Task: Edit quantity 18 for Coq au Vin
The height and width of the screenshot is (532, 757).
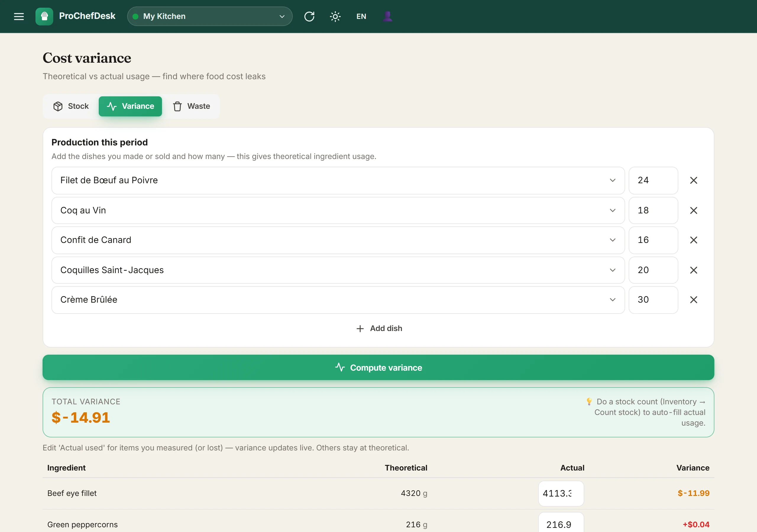Action: pyautogui.click(x=653, y=210)
